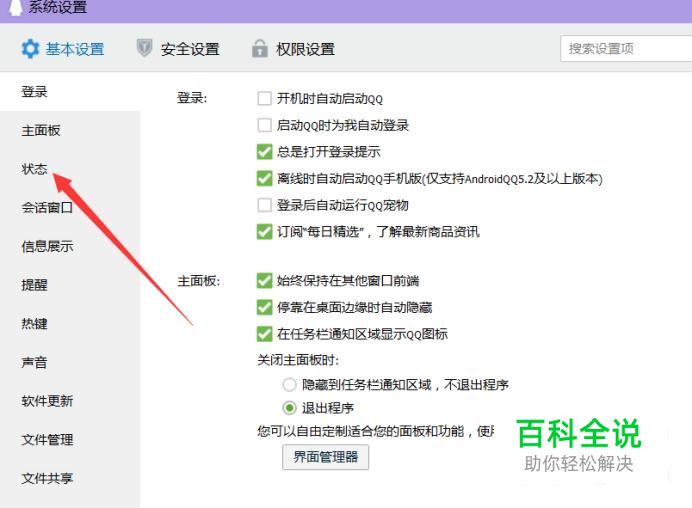692x508 pixels.
Task: Open 热键 settings in sidebar
Action: [x=34, y=324]
